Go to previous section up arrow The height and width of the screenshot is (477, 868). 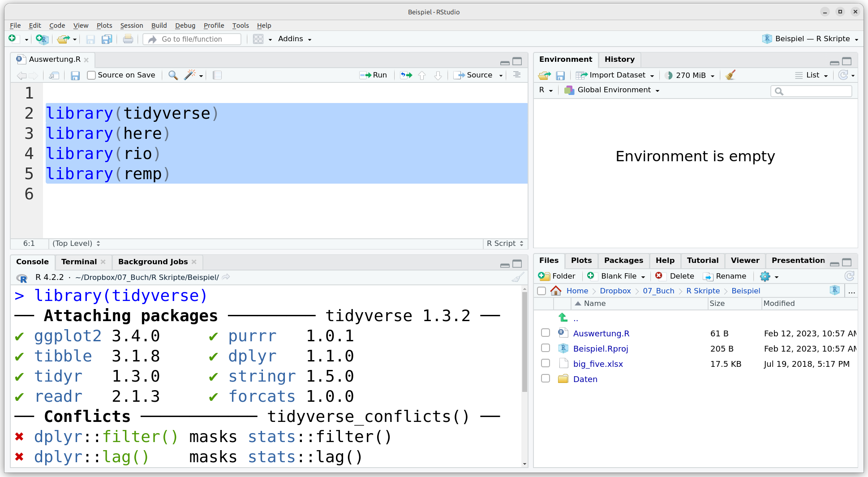(422, 75)
